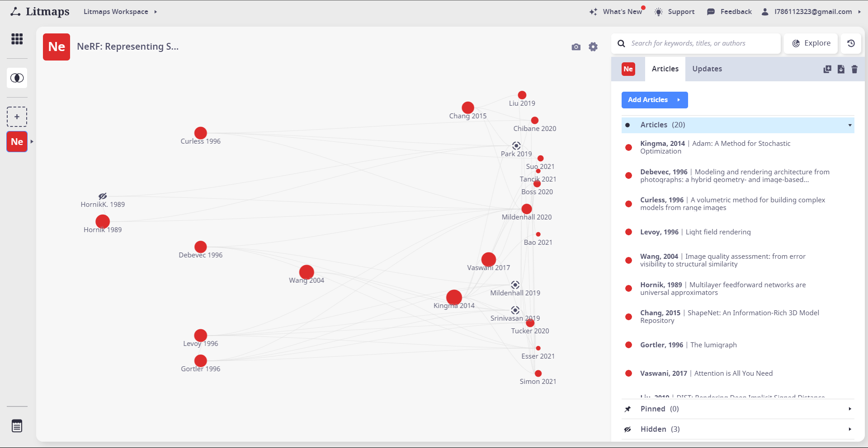868x448 pixels.
Task: Open Debevec, 1996 article entry
Action: pyautogui.click(x=738, y=176)
